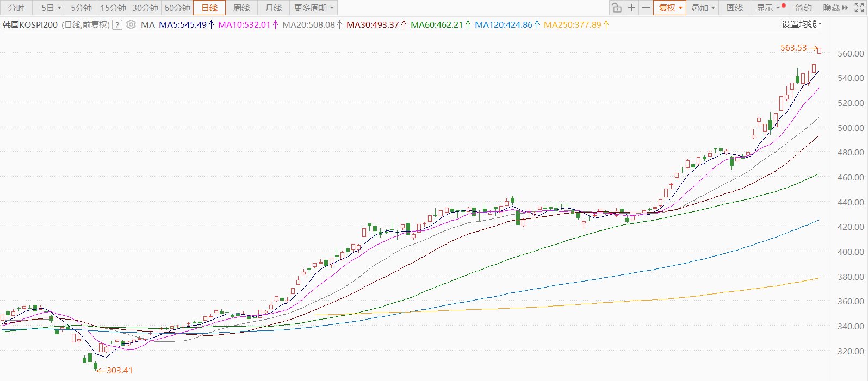Open the 叠加 overlay dropdown
The height and width of the screenshot is (381, 868).
[703, 8]
